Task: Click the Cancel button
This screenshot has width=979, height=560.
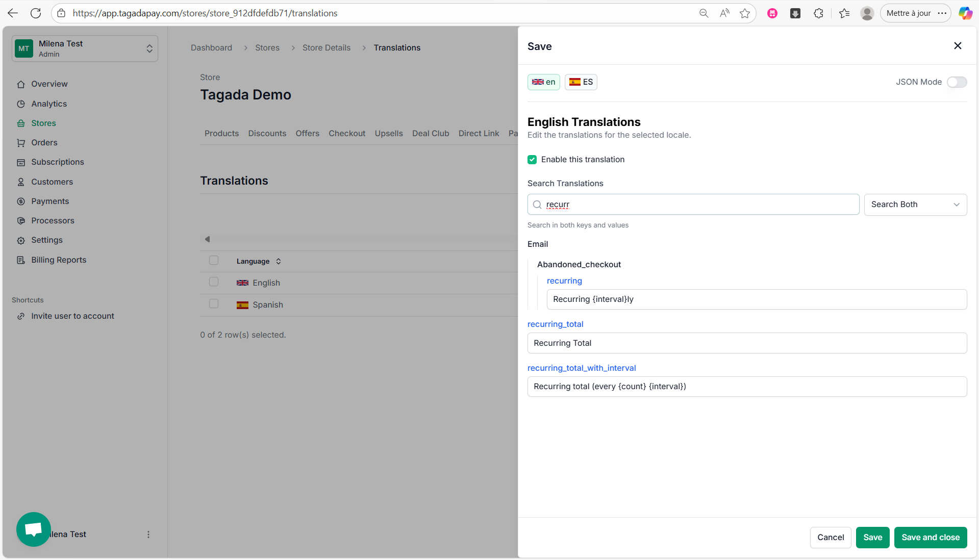Action: 830,538
